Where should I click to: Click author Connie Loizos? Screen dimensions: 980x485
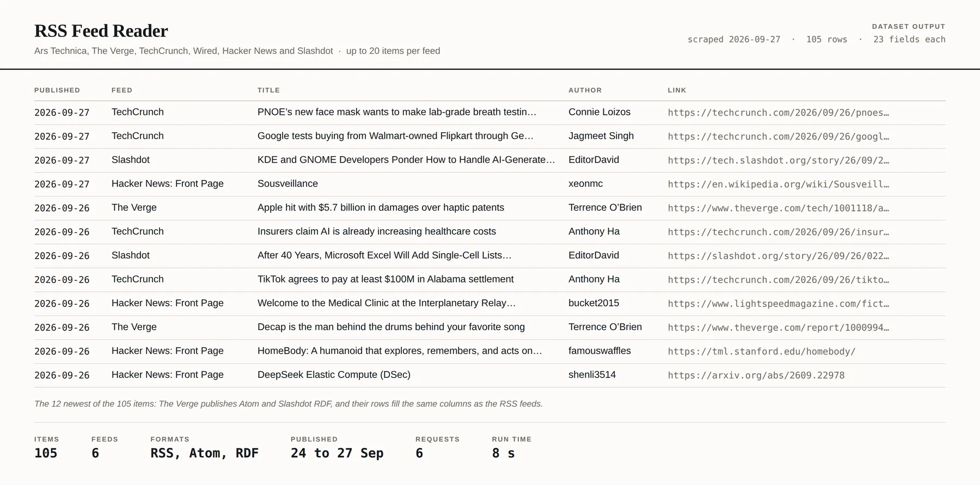[599, 112]
